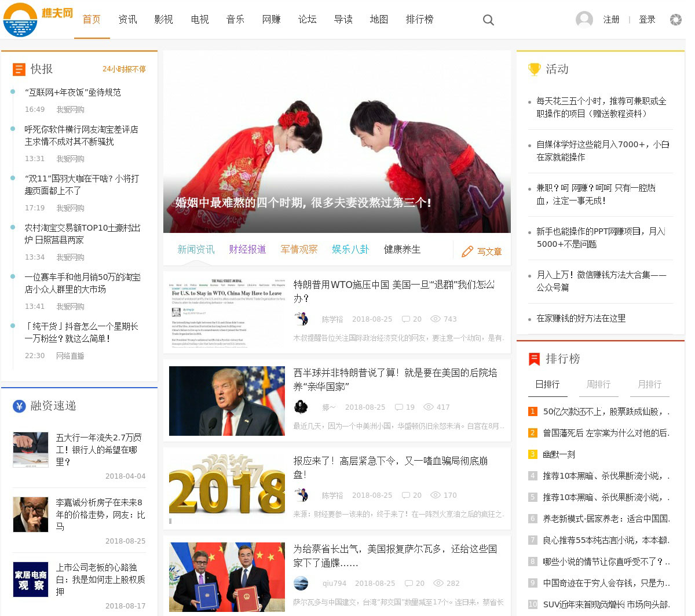Open 排行榜 navigation item

click(419, 20)
